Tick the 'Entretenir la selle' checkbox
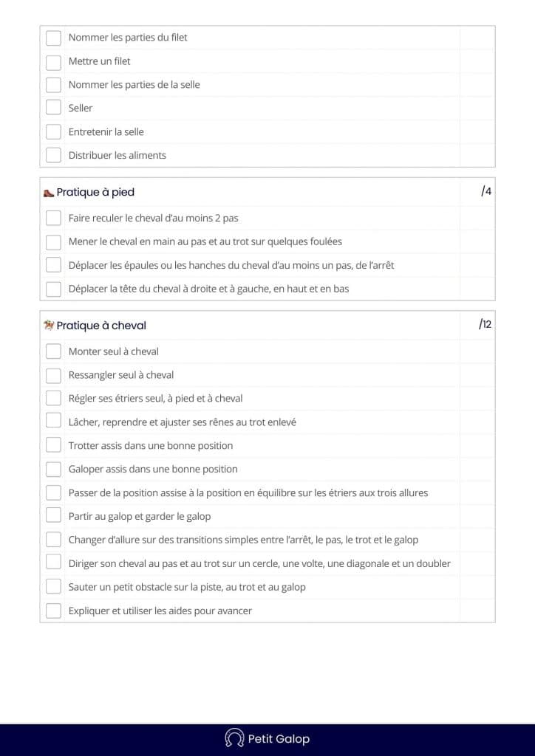The width and height of the screenshot is (535, 756). [x=53, y=131]
